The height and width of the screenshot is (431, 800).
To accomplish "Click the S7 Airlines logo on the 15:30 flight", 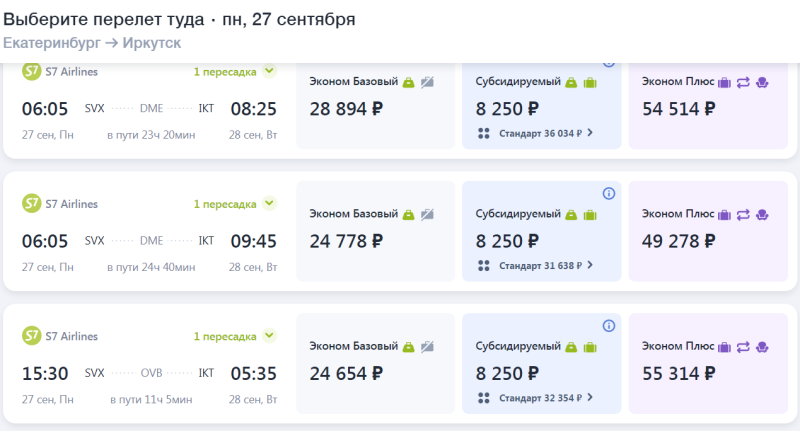I will click(31, 337).
